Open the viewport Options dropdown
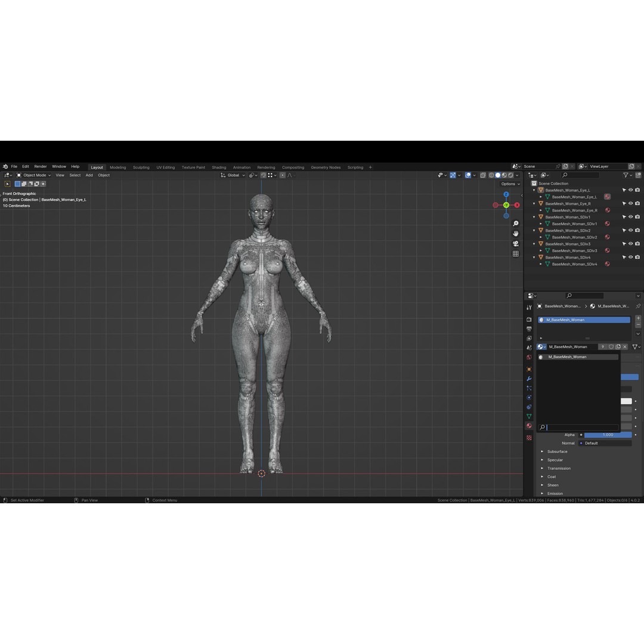The height and width of the screenshot is (644, 644). pos(510,184)
